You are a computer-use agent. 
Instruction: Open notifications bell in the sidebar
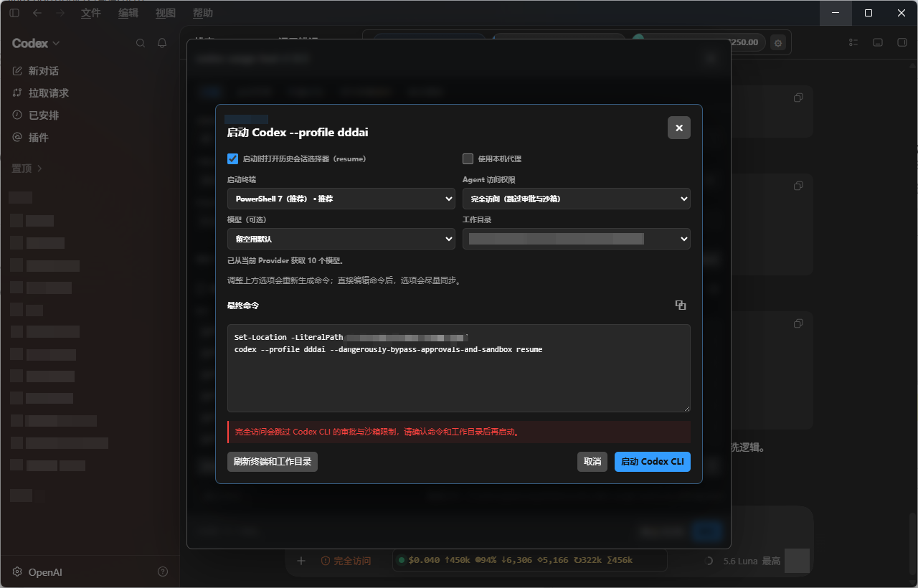point(162,43)
